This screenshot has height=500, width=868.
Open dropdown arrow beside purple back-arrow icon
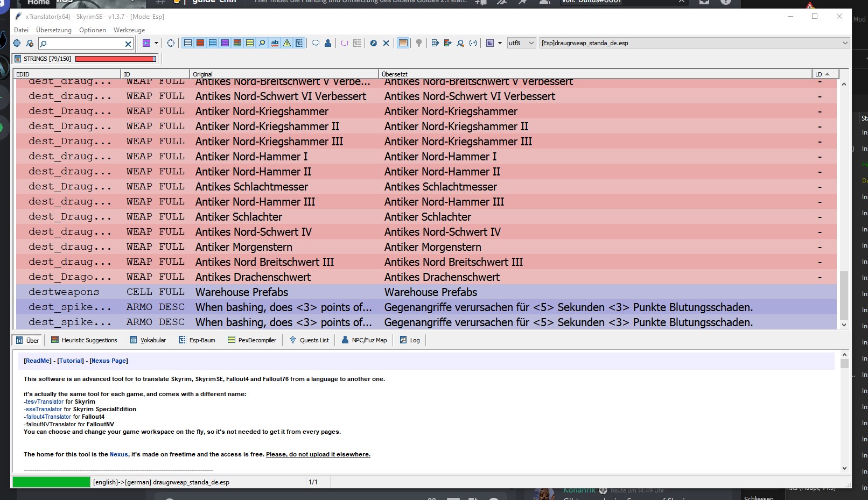pos(157,43)
